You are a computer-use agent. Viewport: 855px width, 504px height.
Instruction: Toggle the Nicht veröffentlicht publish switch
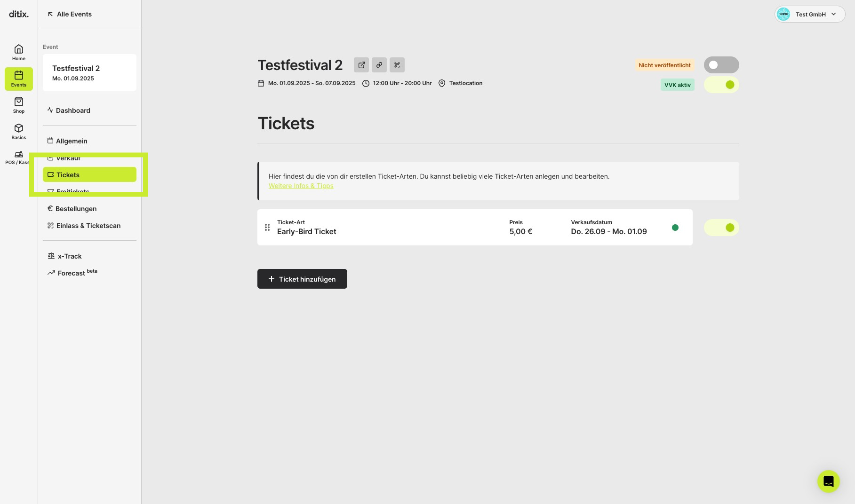(721, 65)
